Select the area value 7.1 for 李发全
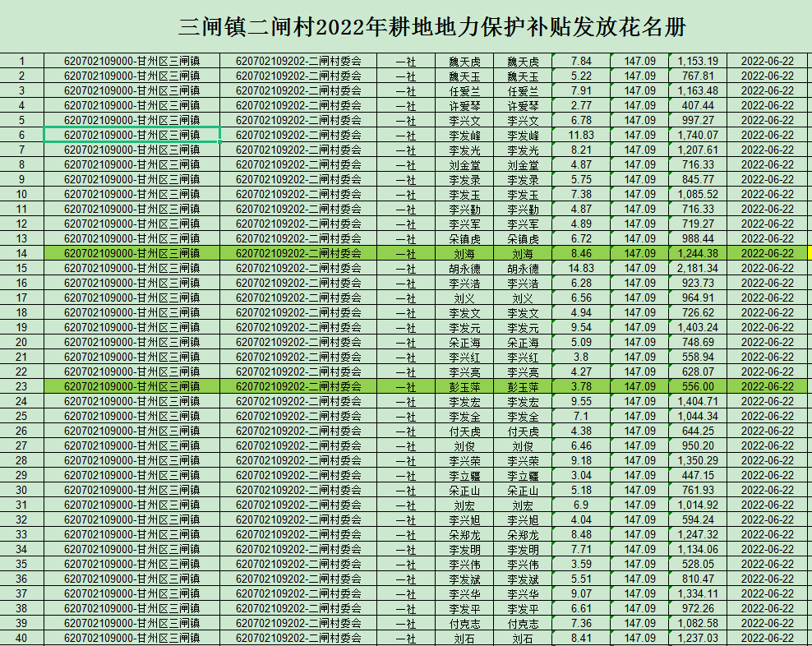Viewport: 812px width, 646px height. 581,417
